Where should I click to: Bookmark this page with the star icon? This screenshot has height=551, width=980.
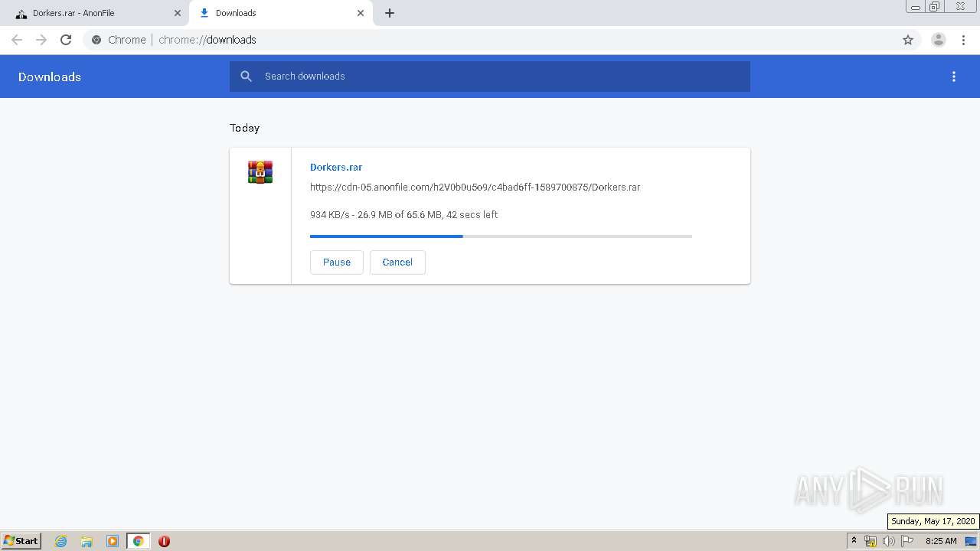[x=908, y=40]
